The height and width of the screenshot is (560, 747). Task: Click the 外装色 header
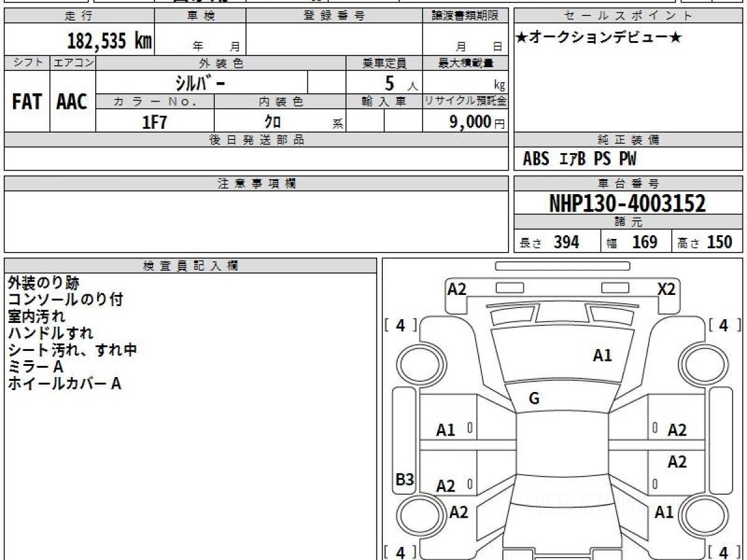tap(221, 63)
